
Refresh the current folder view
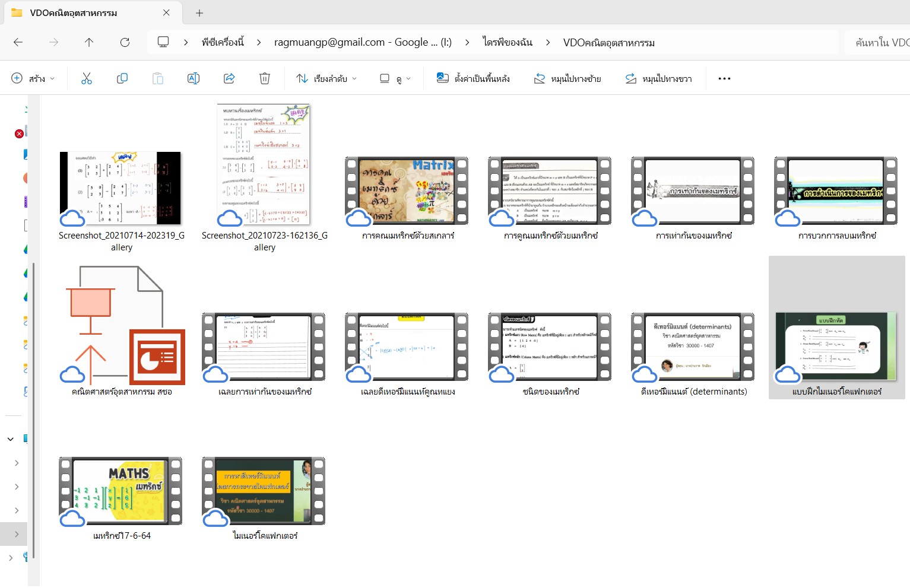pyautogui.click(x=125, y=42)
